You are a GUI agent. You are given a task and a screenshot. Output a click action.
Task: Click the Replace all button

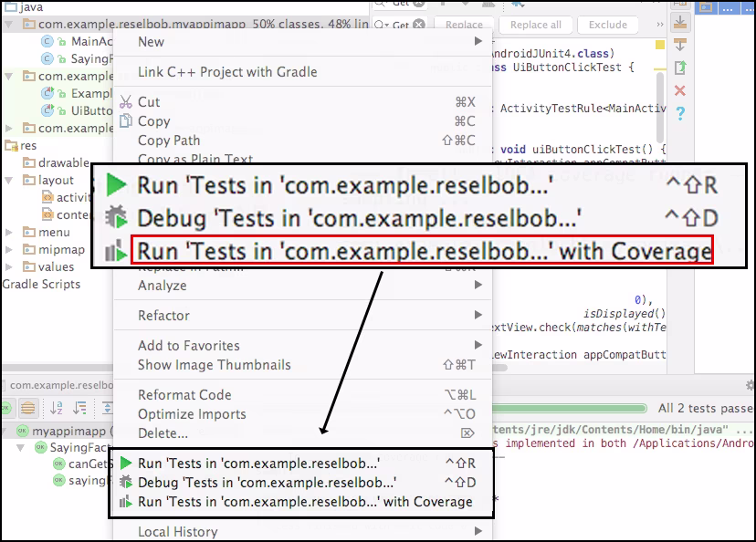tap(536, 25)
